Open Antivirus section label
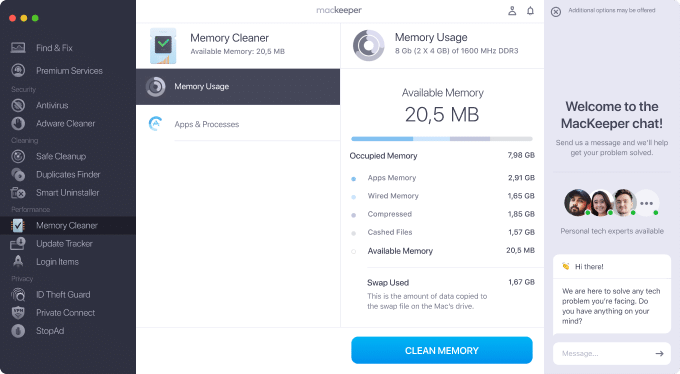The image size is (680, 374). pyautogui.click(x=52, y=105)
